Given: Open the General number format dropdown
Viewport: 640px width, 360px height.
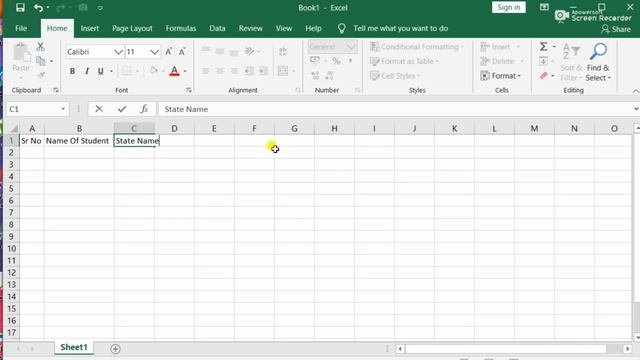Looking at the screenshot, I should click(351, 47).
